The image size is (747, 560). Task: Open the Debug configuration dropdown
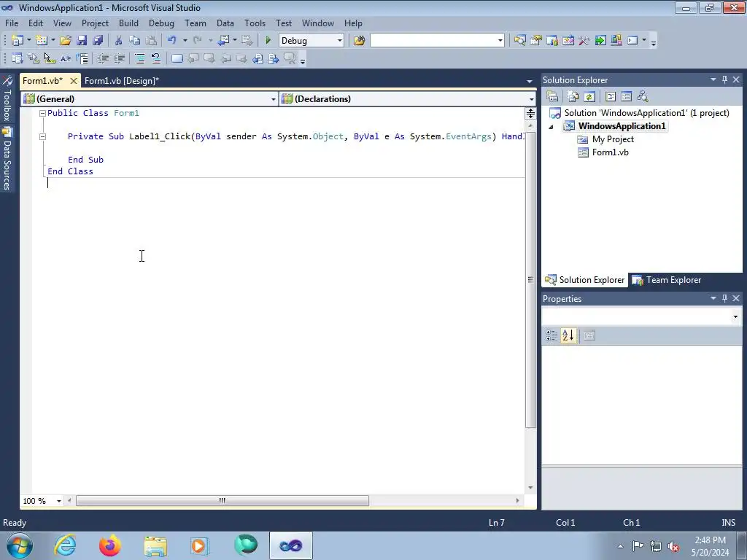click(x=340, y=41)
